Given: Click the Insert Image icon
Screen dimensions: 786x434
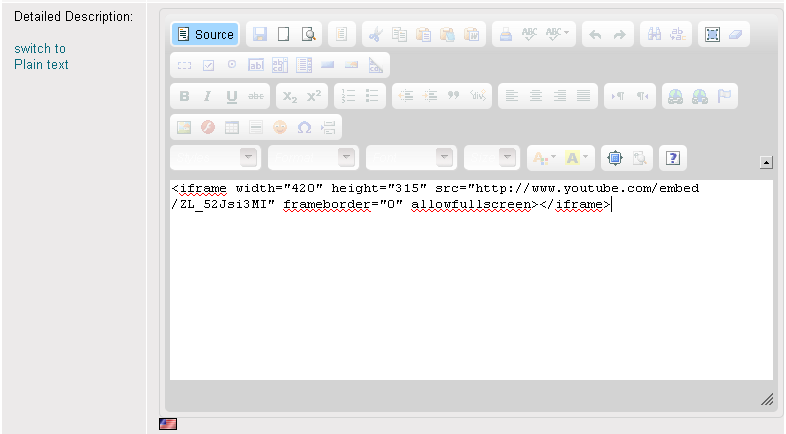Looking at the screenshot, I should [184, 127].
